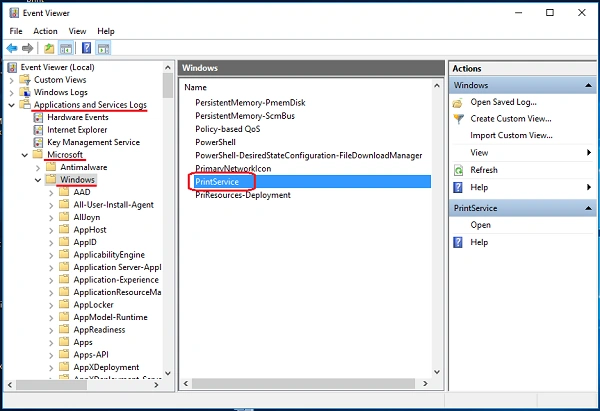Click the Custom Views folder icon
This screenshot has width=600, height=411.
[x=25, y=80]
